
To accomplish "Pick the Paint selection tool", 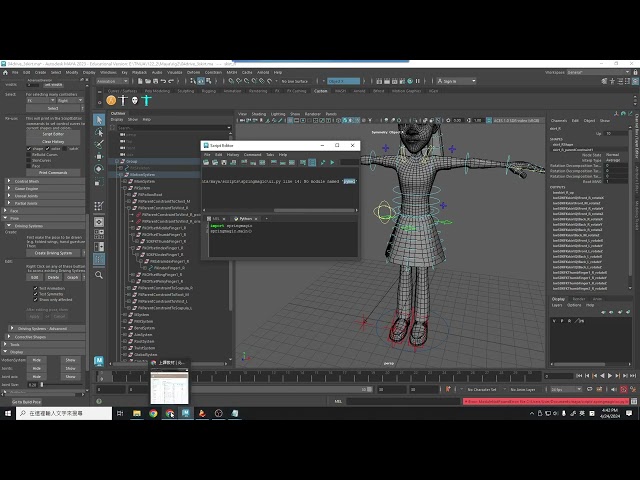I will [99, 144].
